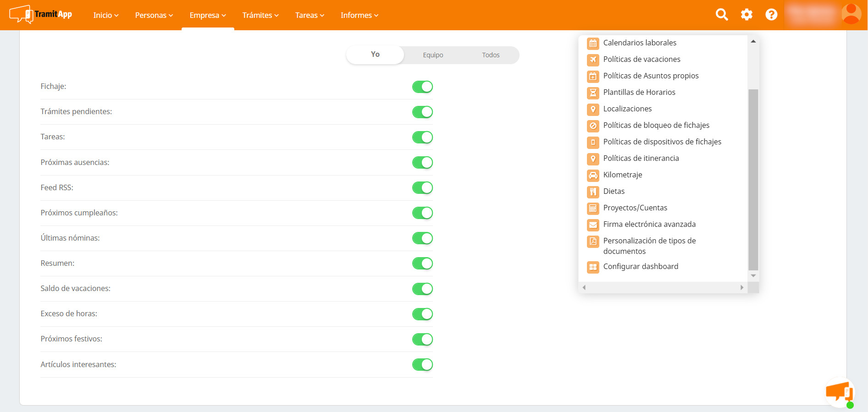This screenshot has width=868, height=412.
Task: Open the settings gear icon
Action: pyautogui.click(x=746, y=15)
